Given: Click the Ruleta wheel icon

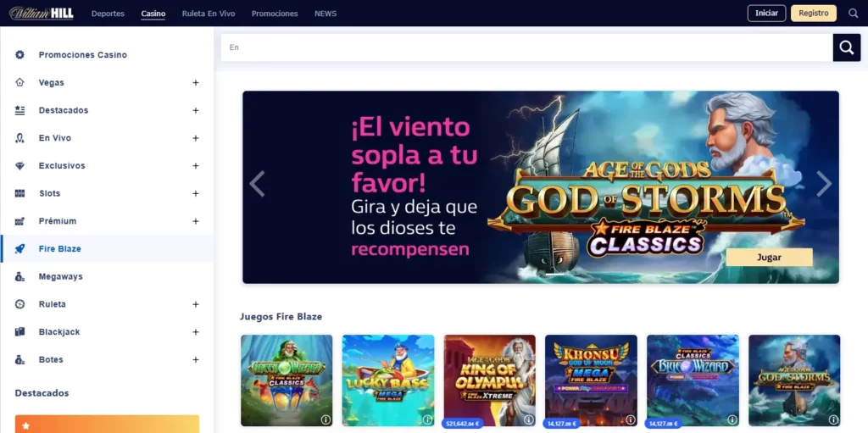Looking at the screenshot, I should click(20, 304).
